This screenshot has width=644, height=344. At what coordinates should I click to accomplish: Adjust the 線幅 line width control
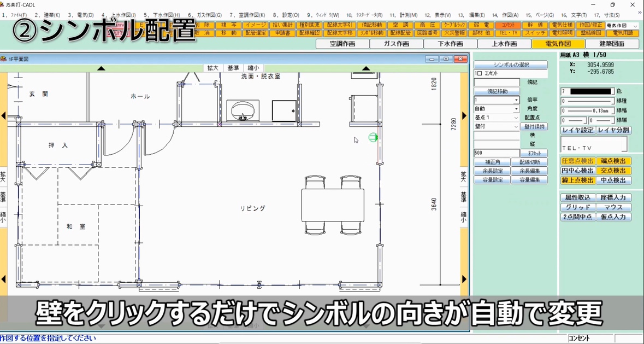587,110
